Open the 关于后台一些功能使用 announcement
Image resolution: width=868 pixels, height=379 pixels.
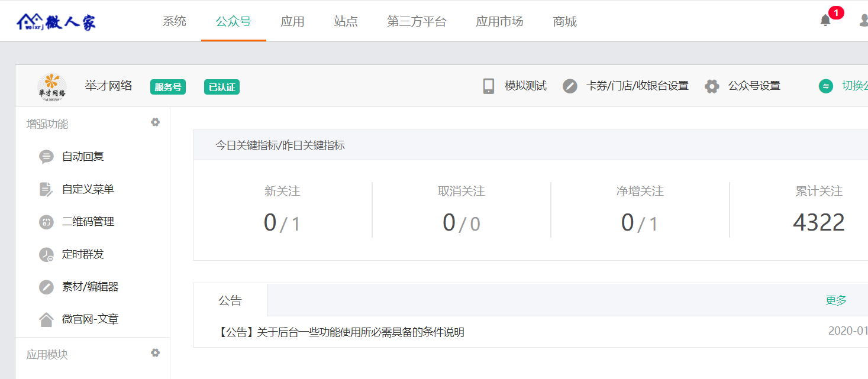341,332
